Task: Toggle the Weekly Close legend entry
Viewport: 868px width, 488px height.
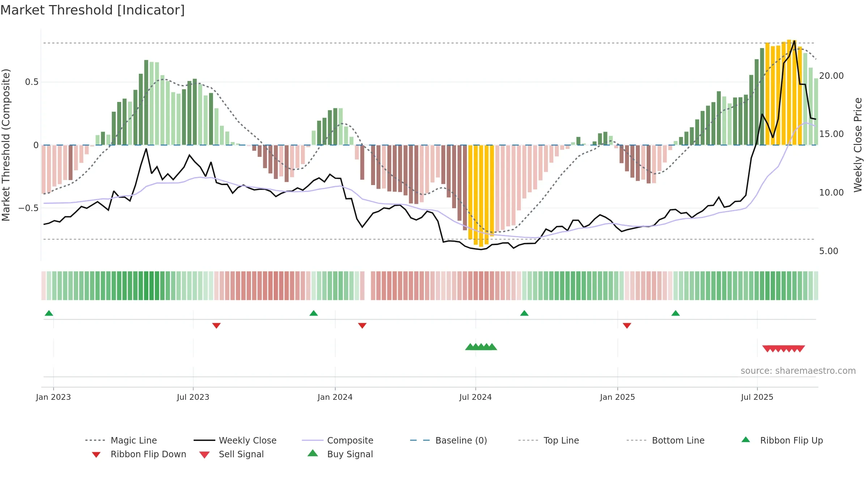Action: pos(235,440)
